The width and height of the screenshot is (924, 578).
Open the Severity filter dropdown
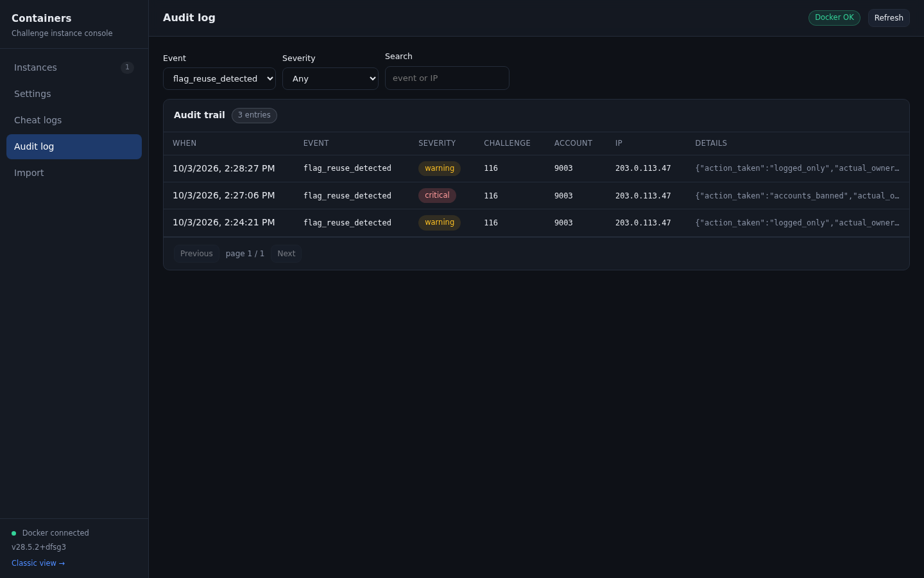[x=330, y=78]
